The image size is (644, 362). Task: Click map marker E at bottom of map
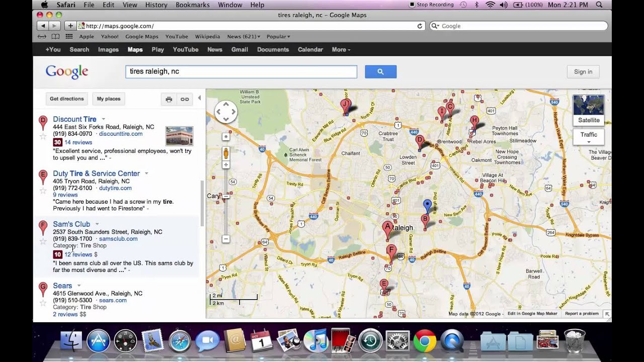[384, 286]
